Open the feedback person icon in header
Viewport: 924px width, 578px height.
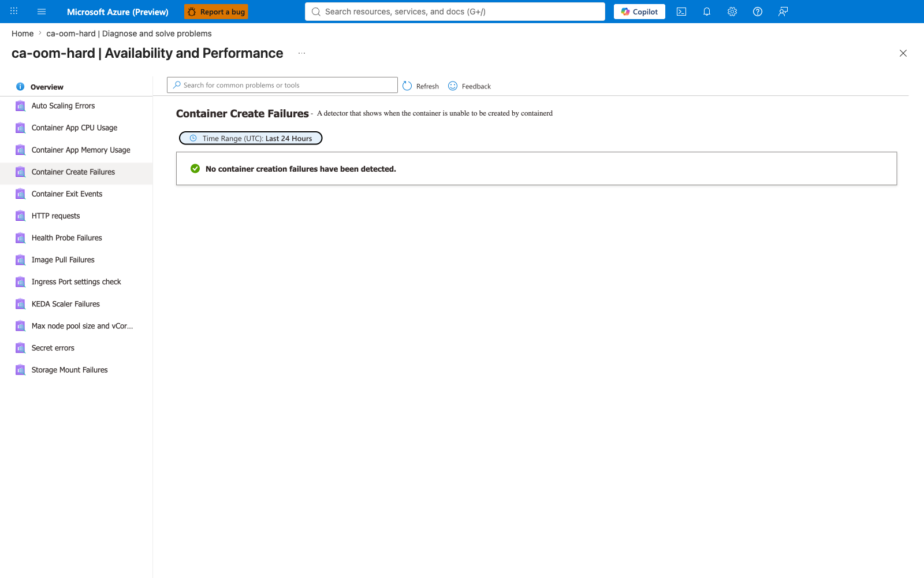click(x=783, y=12)
